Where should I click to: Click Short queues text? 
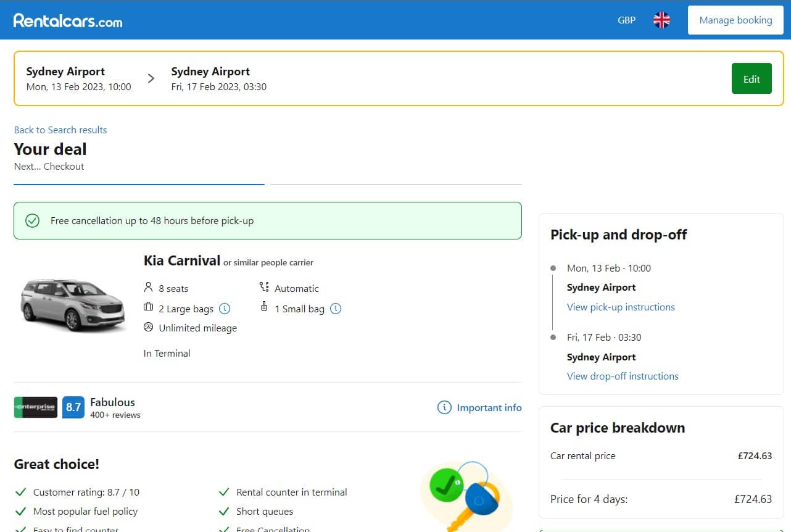pyautogui.click(x=265, y=511)
